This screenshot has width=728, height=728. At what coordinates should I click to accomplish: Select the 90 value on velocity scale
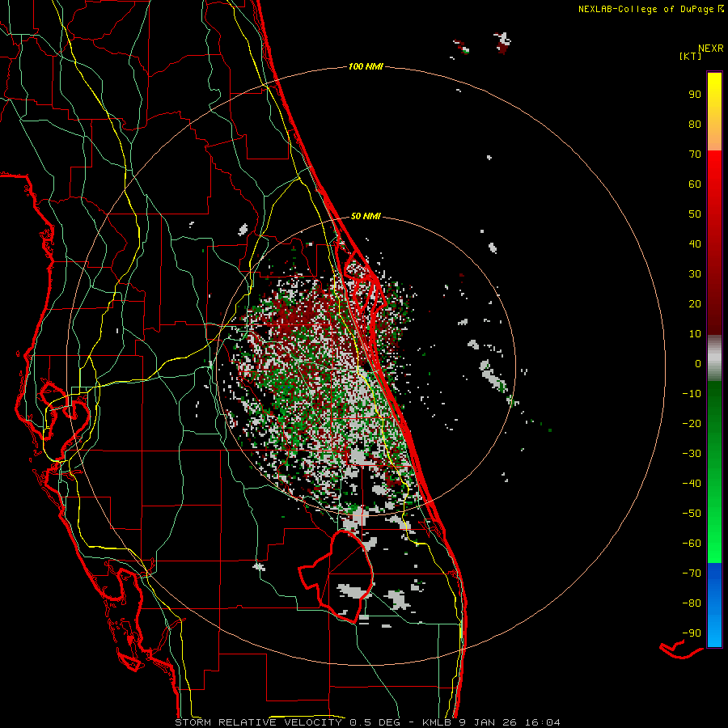tap(695, 95)
